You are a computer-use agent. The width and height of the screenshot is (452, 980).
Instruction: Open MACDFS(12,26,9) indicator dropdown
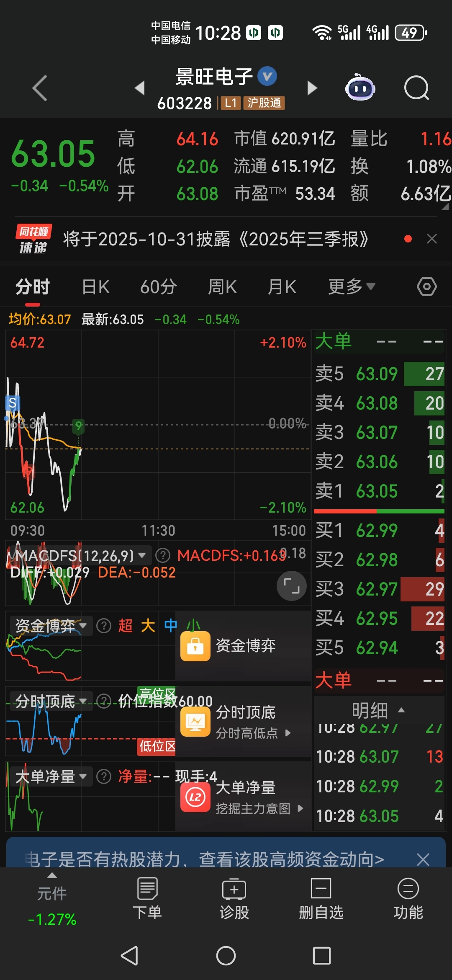(x=81, y=556)
